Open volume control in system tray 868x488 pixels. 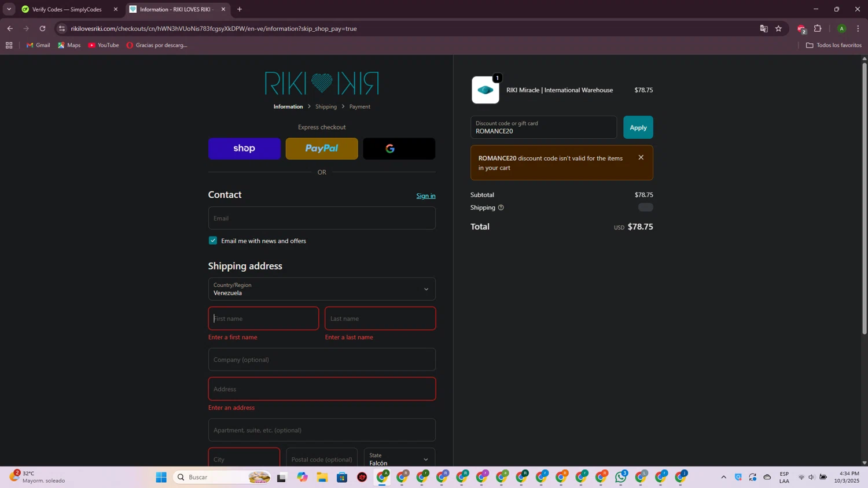[811, 477]
